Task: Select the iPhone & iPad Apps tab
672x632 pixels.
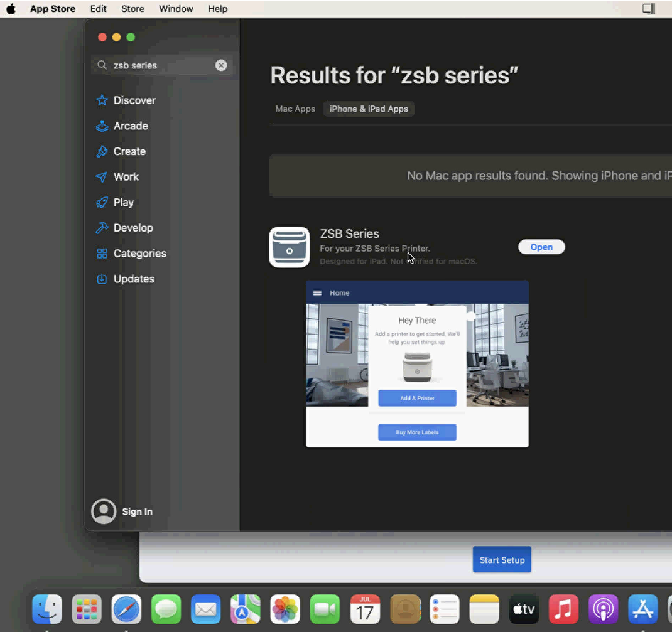Action: 369,109
